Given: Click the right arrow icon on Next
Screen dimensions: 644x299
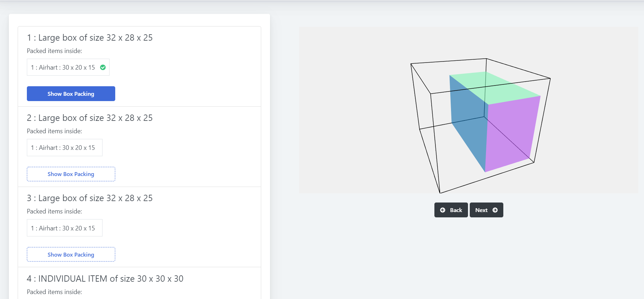Looking at the screenshot, I should tap(495, 210).
